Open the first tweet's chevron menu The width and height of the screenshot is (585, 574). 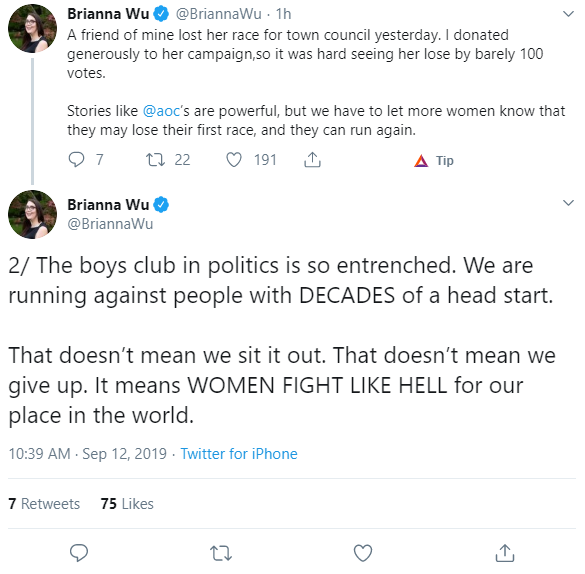click(x=568, y=14)
